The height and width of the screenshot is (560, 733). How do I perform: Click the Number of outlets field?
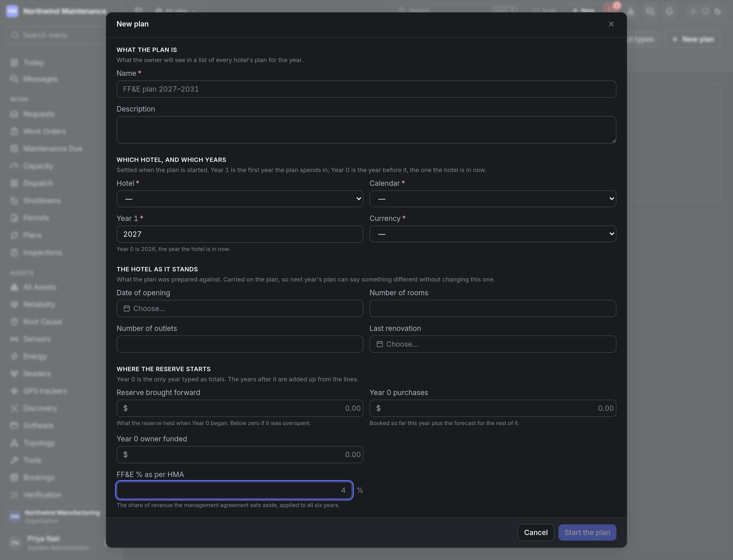240,344
